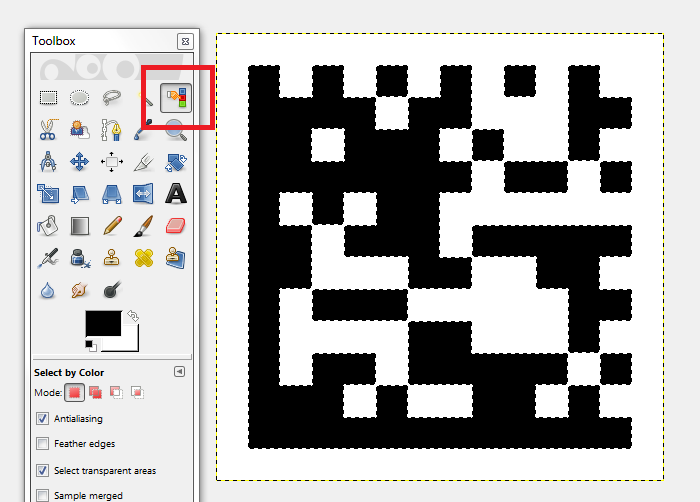Activate the Airbrush tool

coord(48,258)
